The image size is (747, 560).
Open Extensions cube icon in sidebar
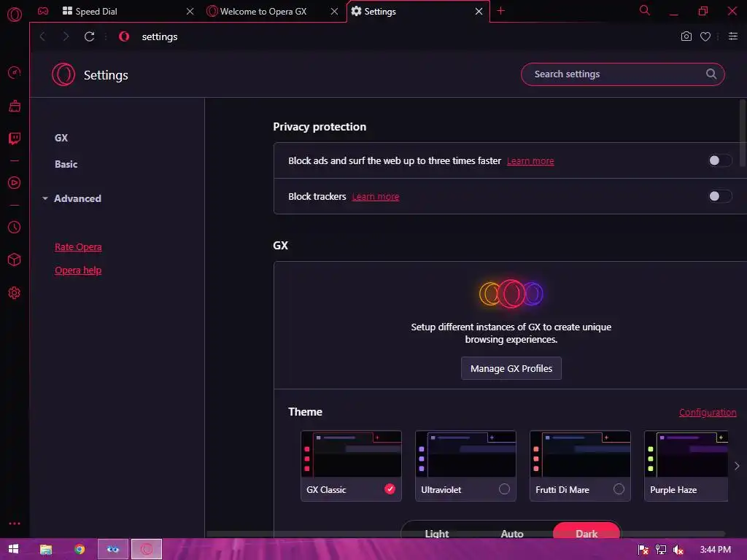(x=15, y=260)
